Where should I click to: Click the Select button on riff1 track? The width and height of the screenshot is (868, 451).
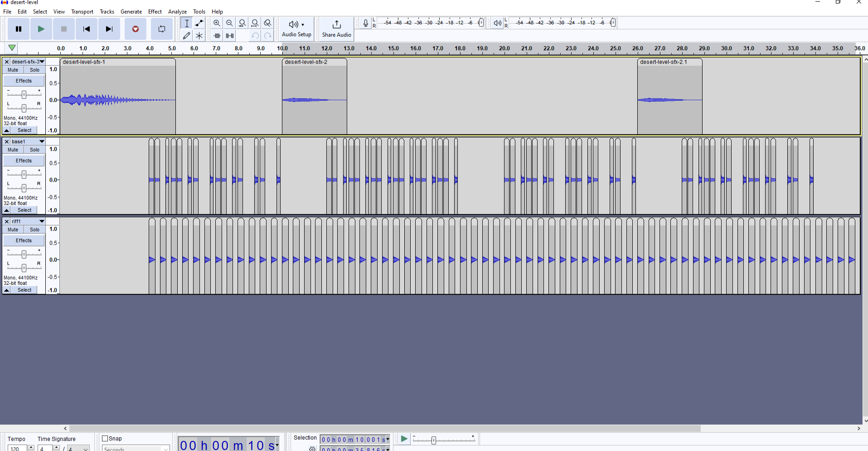(x=24, y=290)
